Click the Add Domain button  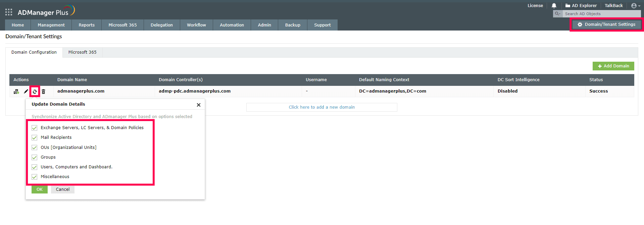(x=613, y=66)
